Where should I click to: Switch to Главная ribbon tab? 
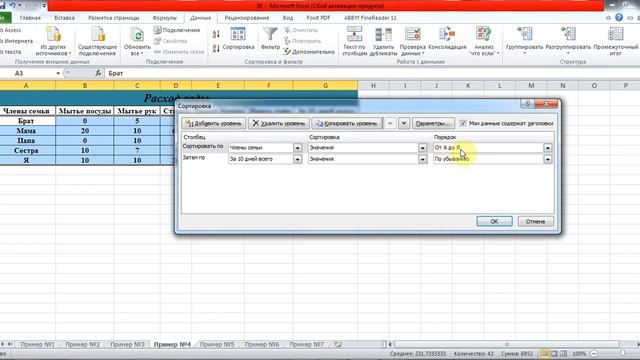[30, 18]
